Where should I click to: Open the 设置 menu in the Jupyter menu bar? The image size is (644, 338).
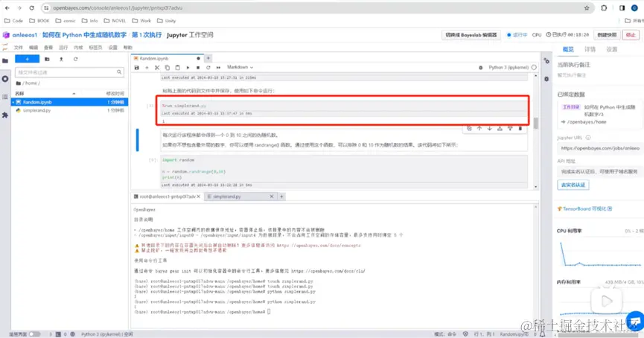113,48
